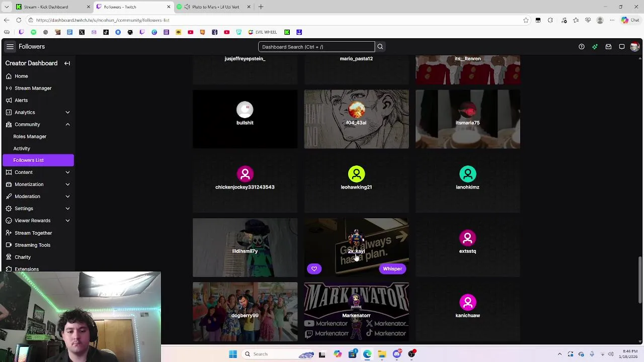Open Stream Together in the sidebar

coord(37,233)
